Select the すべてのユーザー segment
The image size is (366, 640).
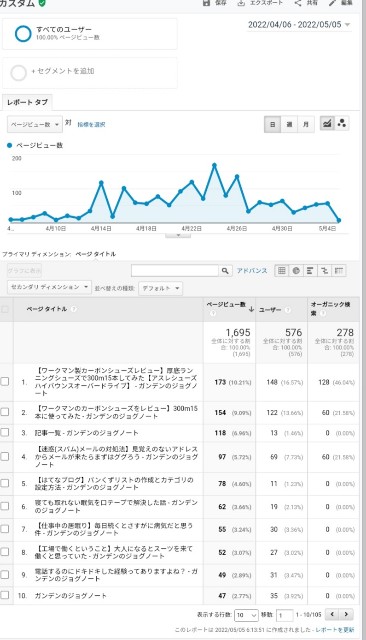90,33
